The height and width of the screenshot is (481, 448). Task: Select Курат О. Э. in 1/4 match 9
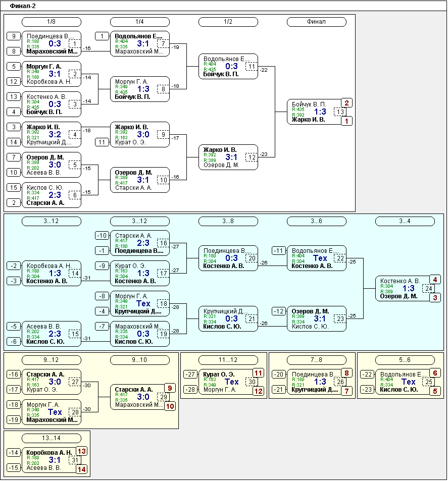click(x=130, y=142)
